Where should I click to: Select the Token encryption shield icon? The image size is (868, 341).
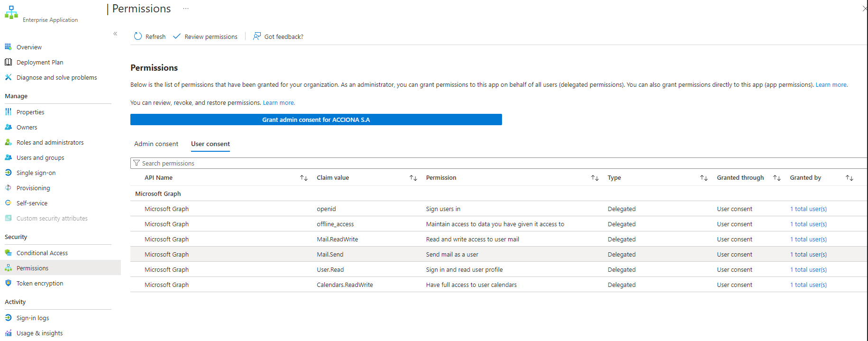[8, 283]
